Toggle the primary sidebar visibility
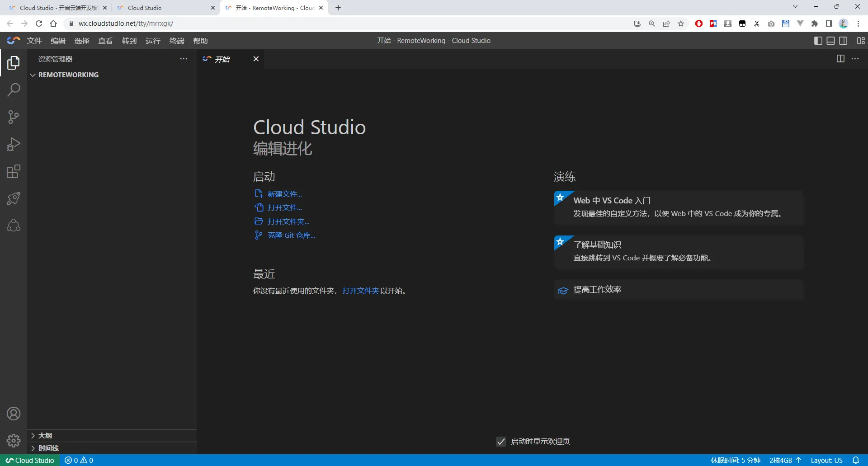This screenshot has width=868, height=466. tap(817, 40)
